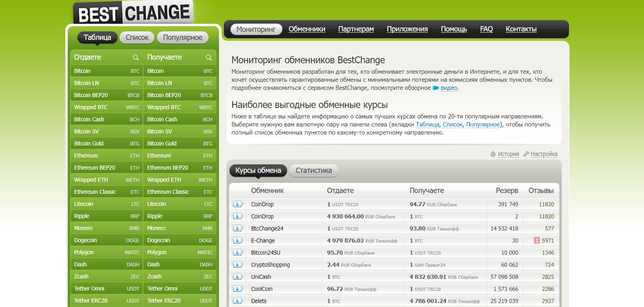Switch to the Таблица tab
This screenshot has height=307, width=644.
[x=97, y=37]
